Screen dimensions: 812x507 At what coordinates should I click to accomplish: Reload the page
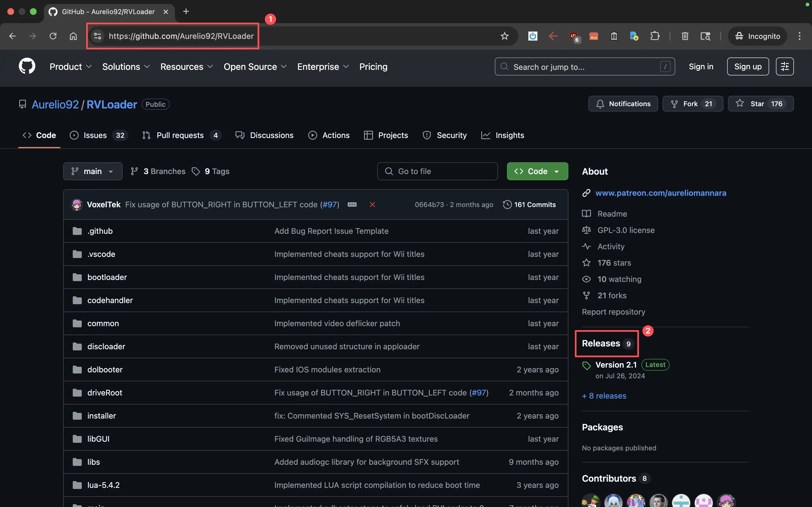tap(53, 36)
